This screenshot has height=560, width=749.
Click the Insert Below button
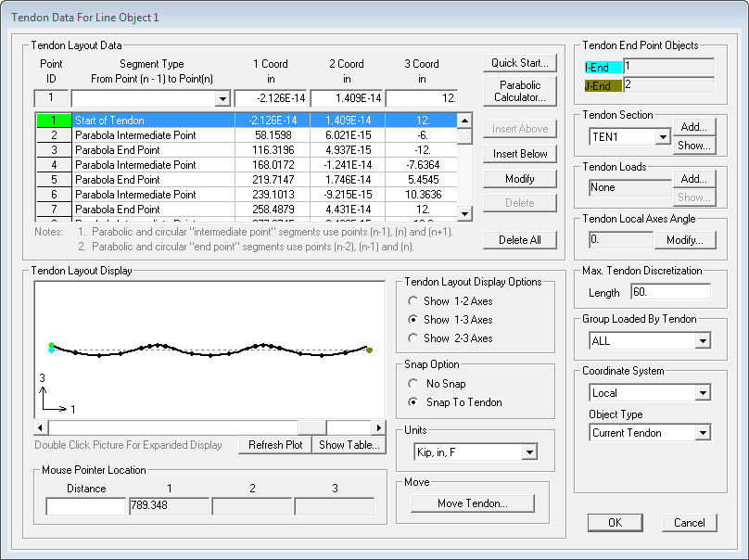[520, 154]
